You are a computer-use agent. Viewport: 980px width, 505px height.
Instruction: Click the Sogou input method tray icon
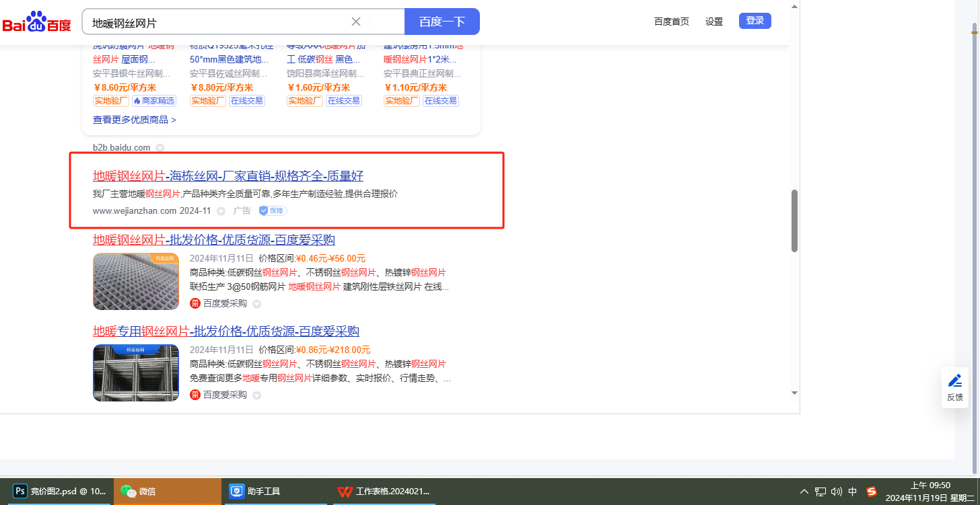click(x=872, y=492)
